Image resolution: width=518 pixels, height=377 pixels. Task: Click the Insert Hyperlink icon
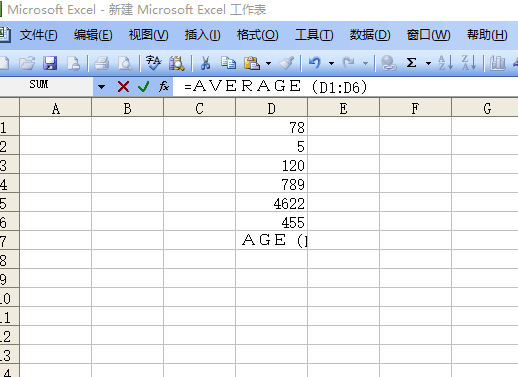pos(389,63)
